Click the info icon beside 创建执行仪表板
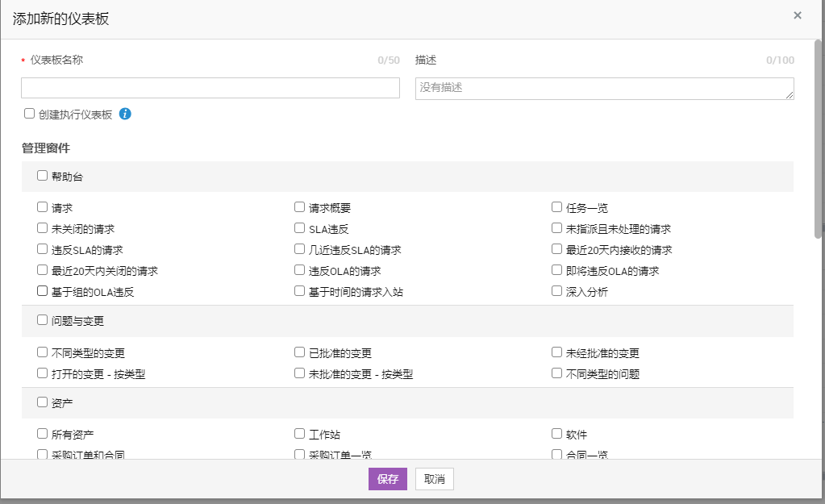The width and height of the screenshot is (825, 504). pos(125,115)
